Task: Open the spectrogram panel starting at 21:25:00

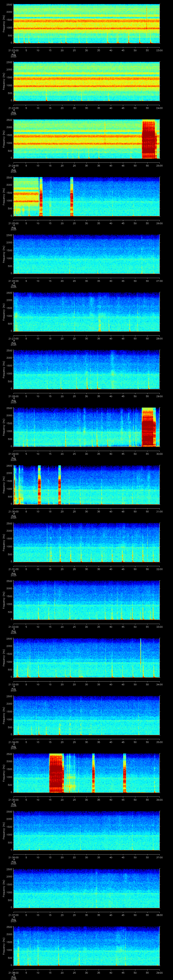Action: pos(86,197)
